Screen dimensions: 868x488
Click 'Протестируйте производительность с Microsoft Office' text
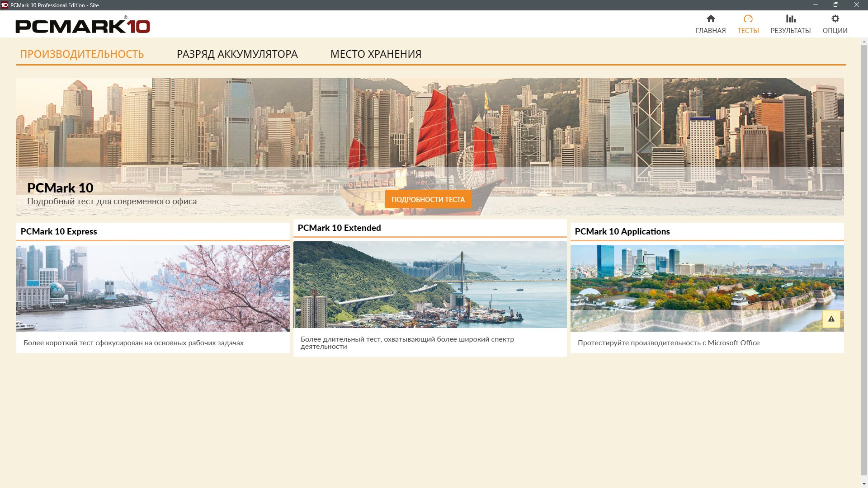pyautogui.click(x=669, y=343)
